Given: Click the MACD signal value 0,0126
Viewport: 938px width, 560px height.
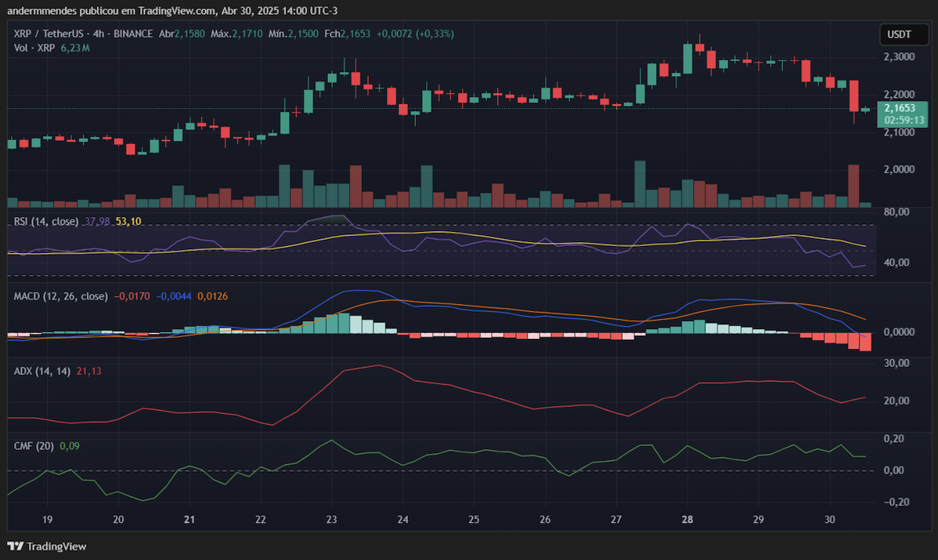Looking at the screenshot, I should click(213, 297).
